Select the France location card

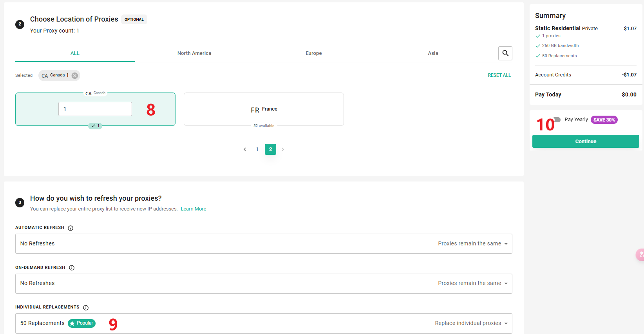(264, 109)
